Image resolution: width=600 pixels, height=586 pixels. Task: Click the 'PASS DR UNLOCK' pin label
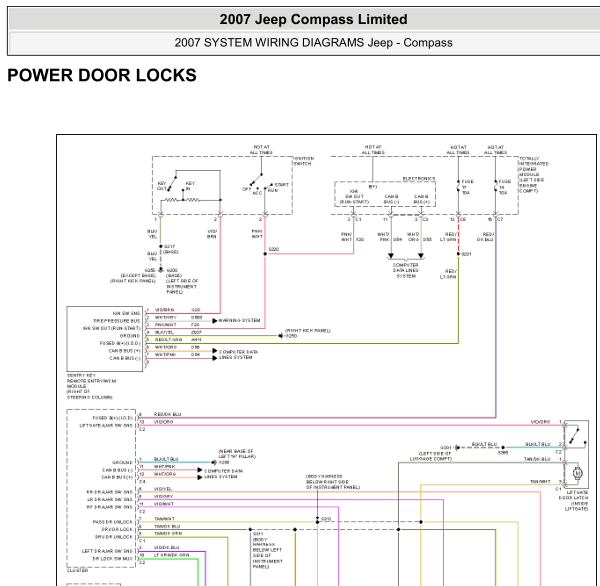(112, 522)
